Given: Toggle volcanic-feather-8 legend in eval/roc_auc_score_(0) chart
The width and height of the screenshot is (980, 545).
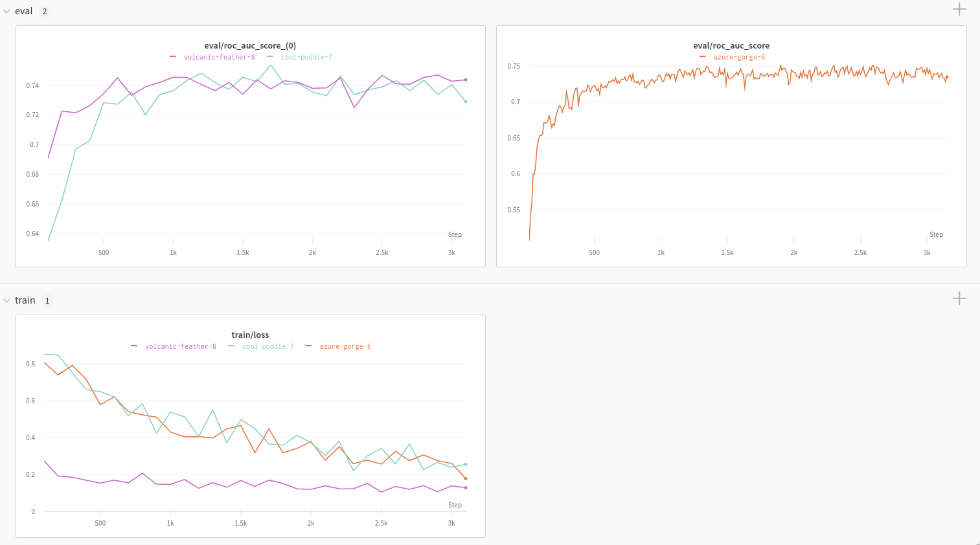Looking at the screenshot, I should (219, 57).
